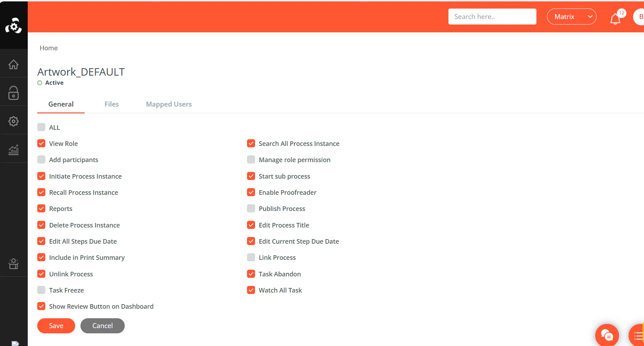Enable Link Process checkbox

pos(251,257)
